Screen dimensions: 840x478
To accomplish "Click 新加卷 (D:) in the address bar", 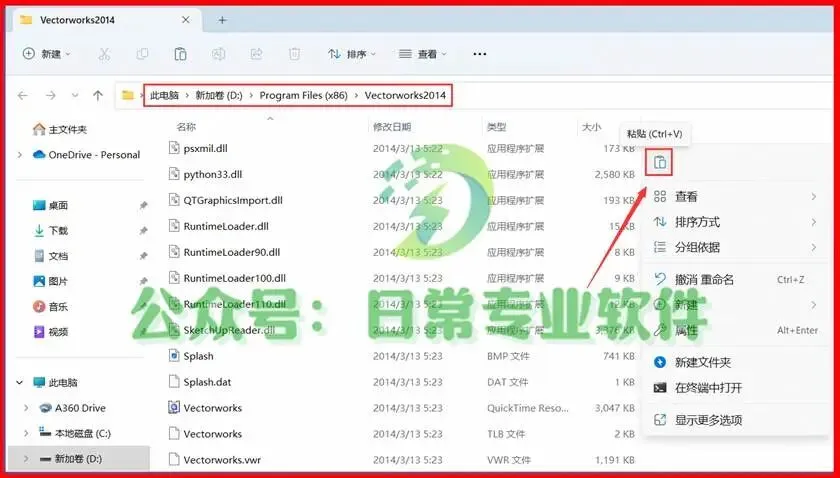I will [219, 95].
